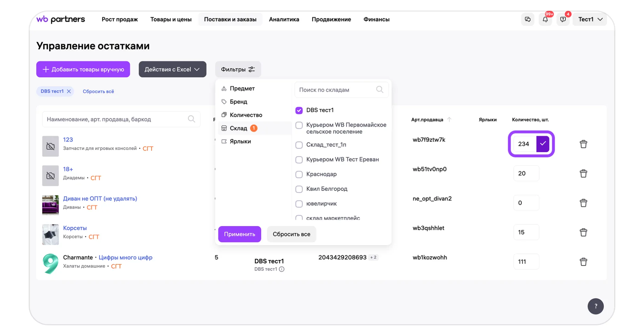Click the info icon next to DBS тест1

coord(282,269)
